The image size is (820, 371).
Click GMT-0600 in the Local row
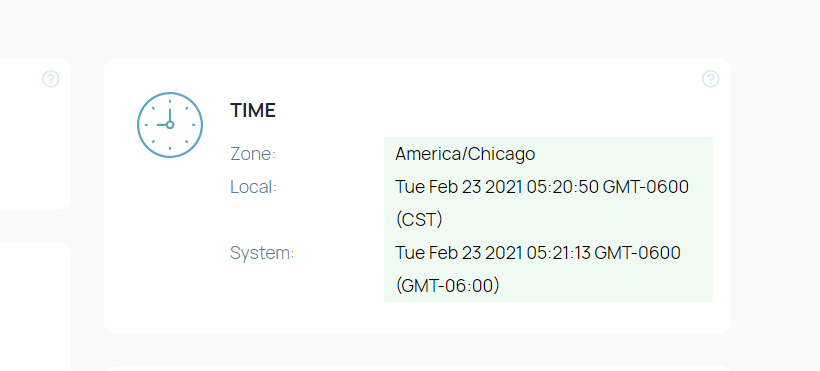click(x=646, y=187)
